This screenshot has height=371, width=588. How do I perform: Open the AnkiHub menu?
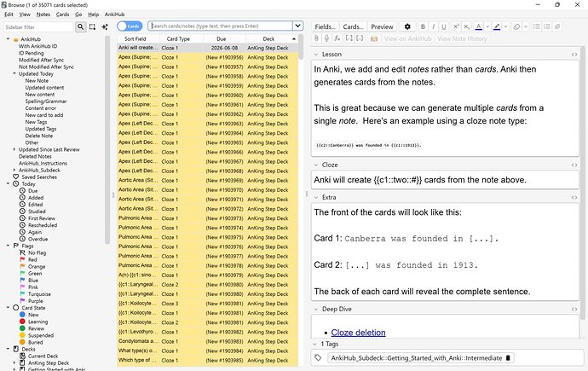[x=114, y=14]
